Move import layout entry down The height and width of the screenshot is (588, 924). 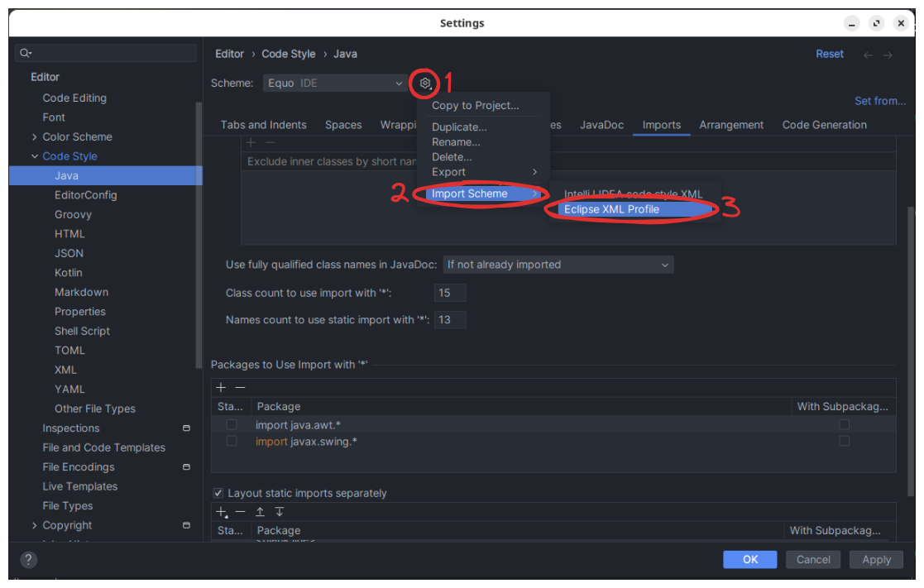tap(280, 512)
